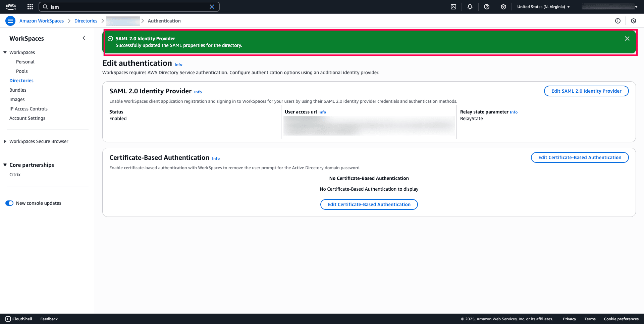Open the Terms footer link
The height and width of the screenshot is (324, 644).
tap(590, 319)
